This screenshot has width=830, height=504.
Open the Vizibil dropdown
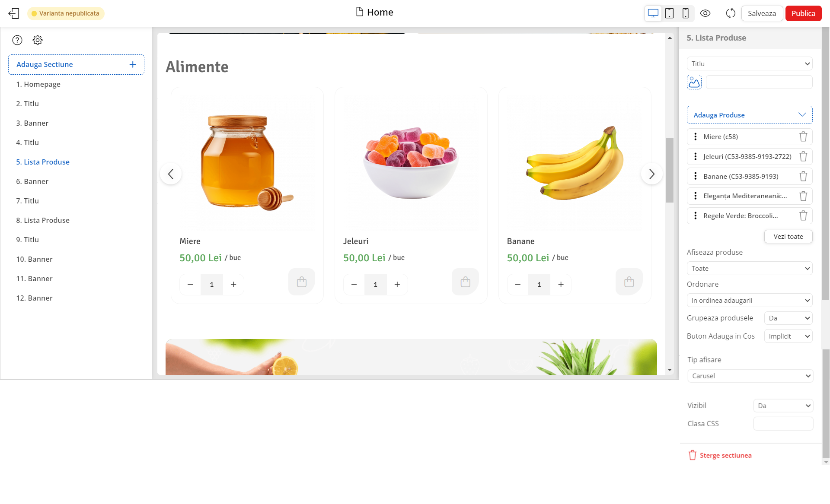[x=783, y=406]
